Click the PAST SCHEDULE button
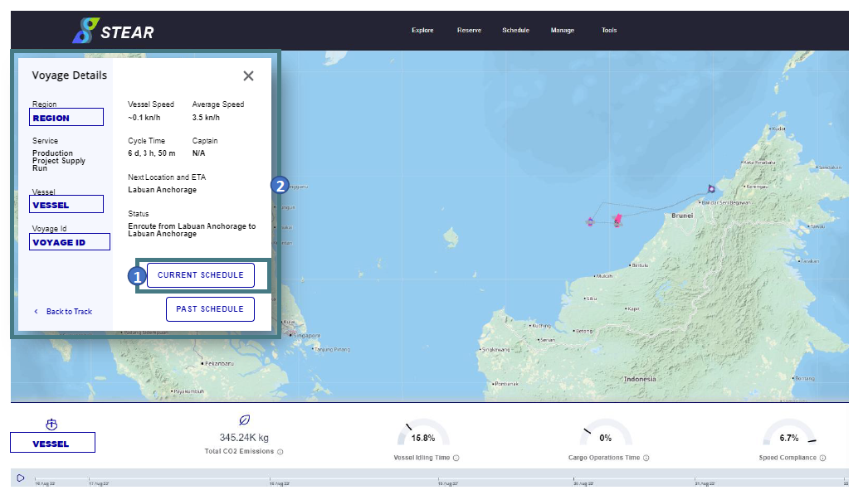This screenshot has width=868, height=495. (x=210, y=309)
